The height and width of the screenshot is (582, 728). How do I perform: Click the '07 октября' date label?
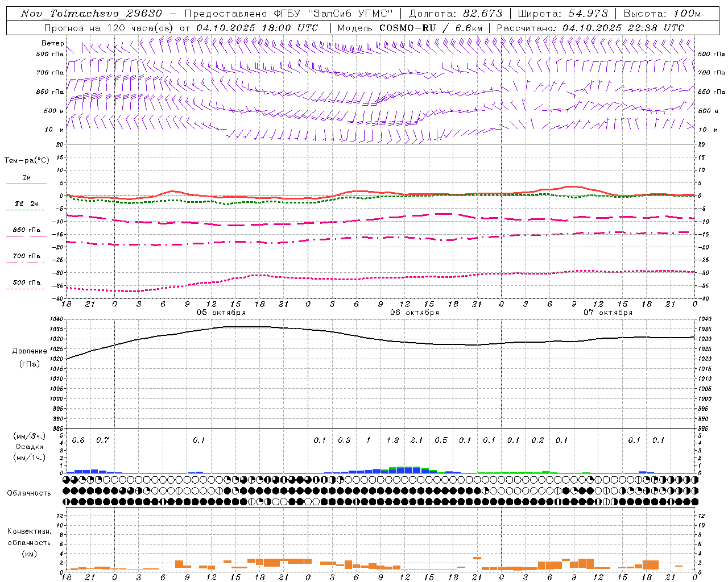click(x=608, y=313)
